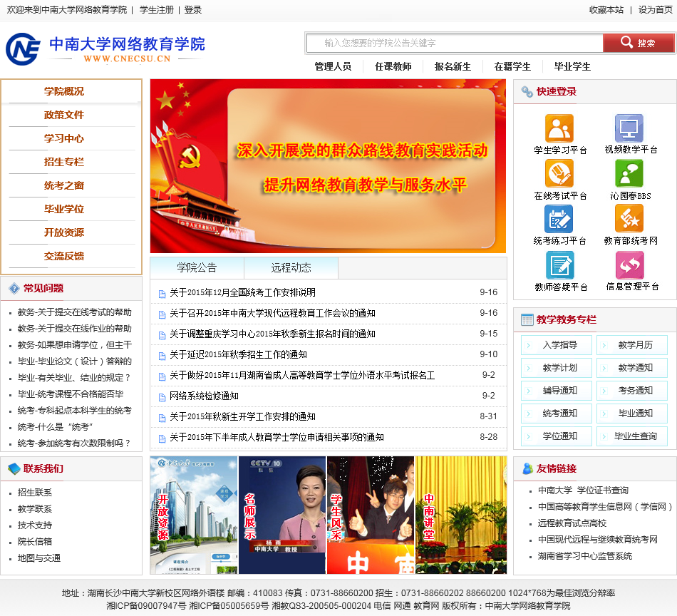Select 开放资源 in the left menu
The height and width of the screenshot is (616, 677).
[64, 232]
